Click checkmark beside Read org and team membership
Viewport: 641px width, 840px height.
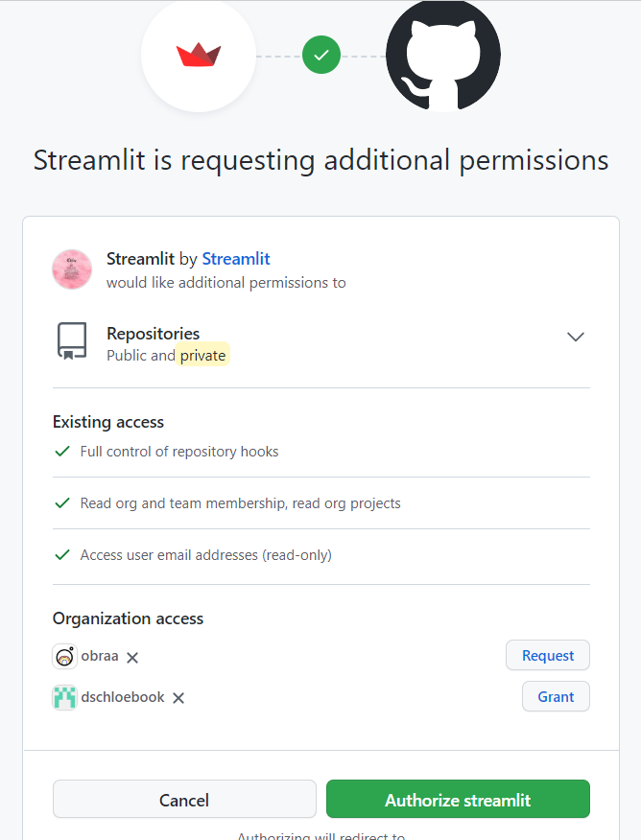click(x=62, y=503)
